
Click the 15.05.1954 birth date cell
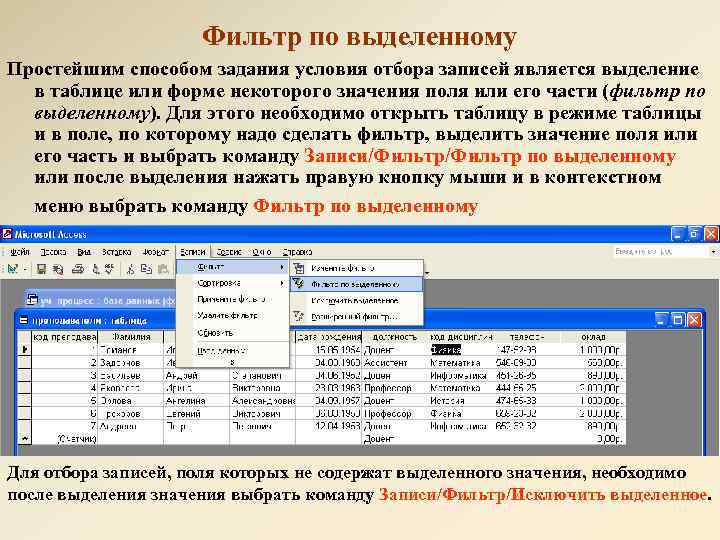(329, 350)
